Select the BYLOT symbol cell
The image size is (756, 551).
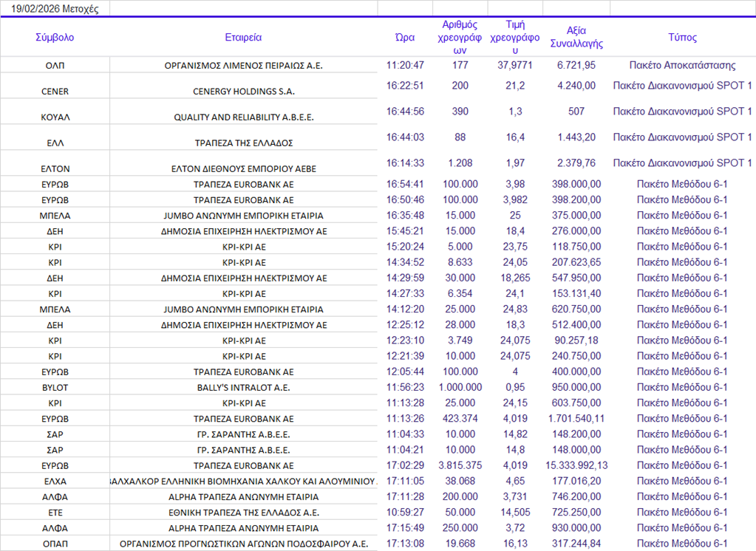pos(55,387)
